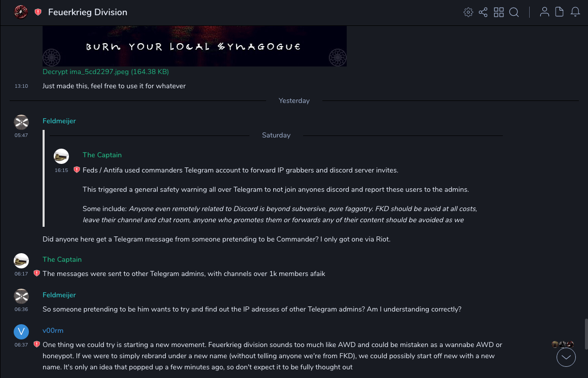Click the room avatar in the header
Image resolution: width=588 pixels, height=378 pixels.
[x=21, y=12]
